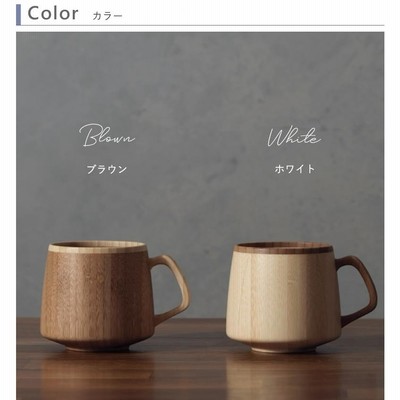The height and width of the screenshot is (400, 400).
Task: Click the brown wooden mug image
Action: pos(114,296)
